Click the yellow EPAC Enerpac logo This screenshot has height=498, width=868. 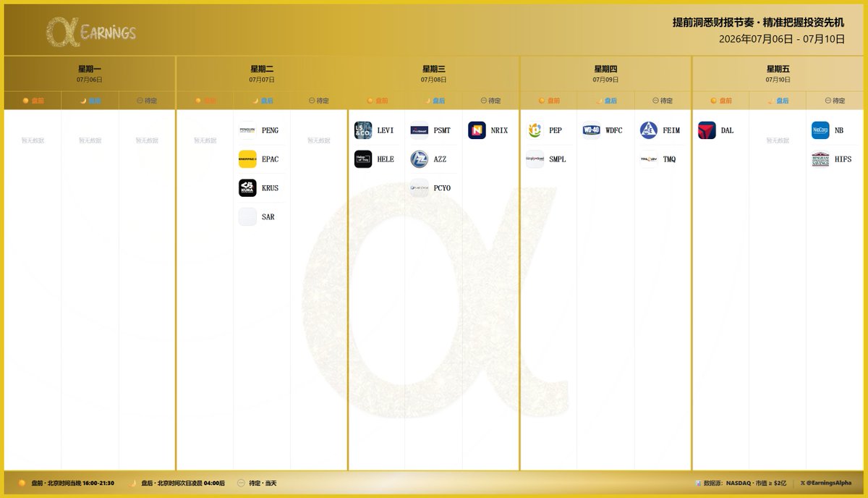[x=247, y=159]
